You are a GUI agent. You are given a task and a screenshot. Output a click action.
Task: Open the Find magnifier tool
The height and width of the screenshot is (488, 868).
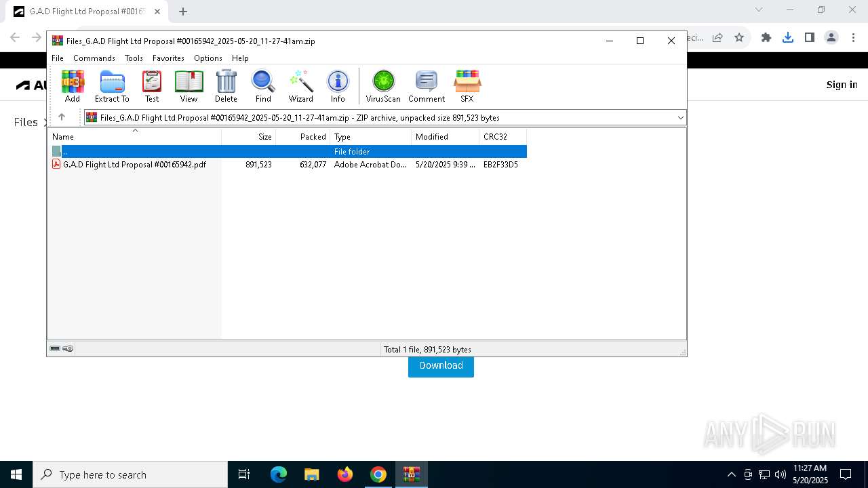click(263, 86)
